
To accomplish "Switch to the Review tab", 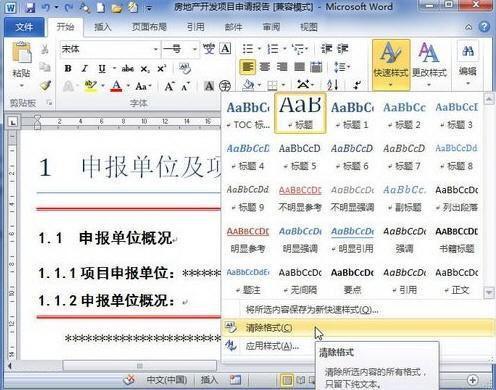I will coord(271,27).
